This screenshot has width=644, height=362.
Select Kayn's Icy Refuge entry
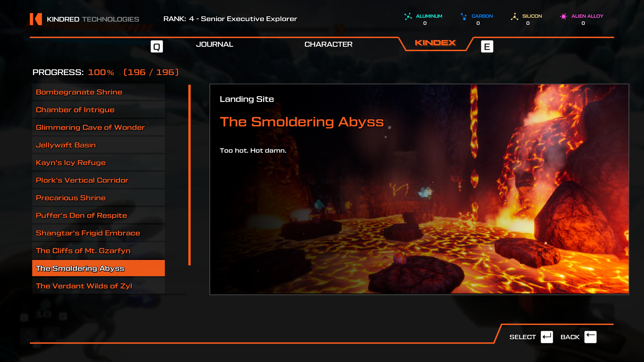coord(98,163)
